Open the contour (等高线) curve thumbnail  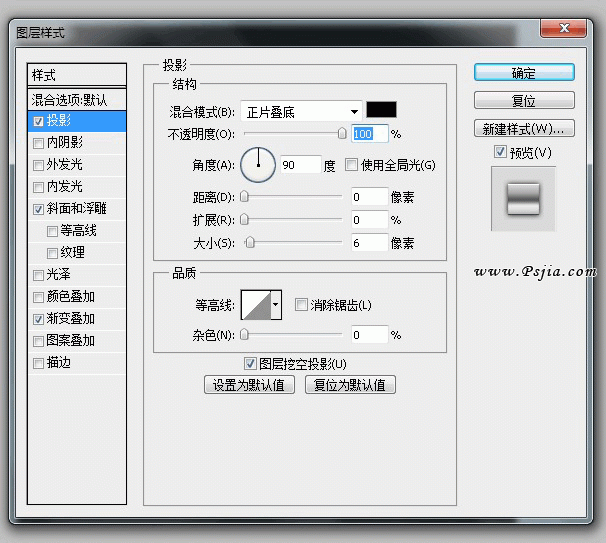pyautogui.click(x=255, y=305)
